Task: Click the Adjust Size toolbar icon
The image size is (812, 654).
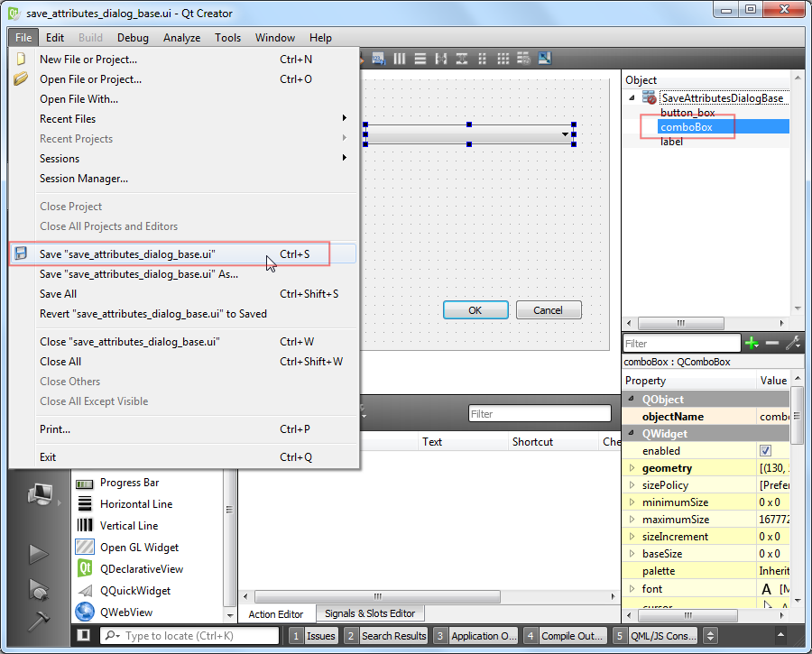Action: [544, 59]
